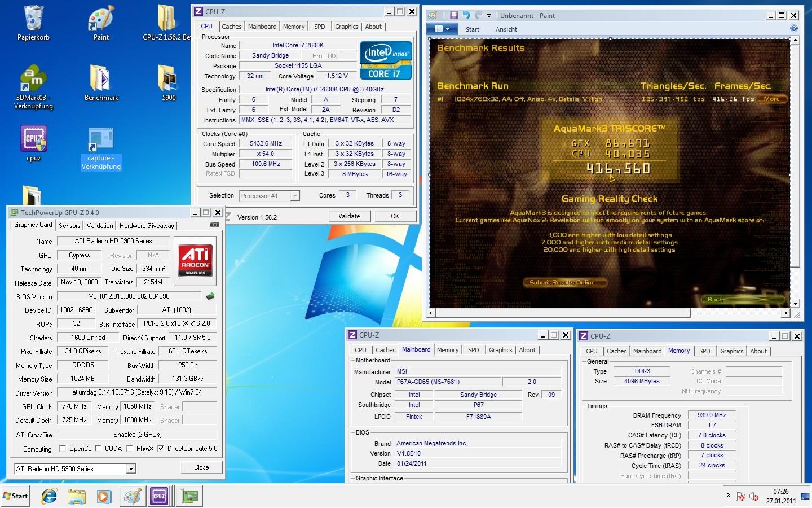The width and height of the screenshot is (812, 508).
Task: Switch to Caches tab in top CPU-Z window
Action: click(231, 27)
